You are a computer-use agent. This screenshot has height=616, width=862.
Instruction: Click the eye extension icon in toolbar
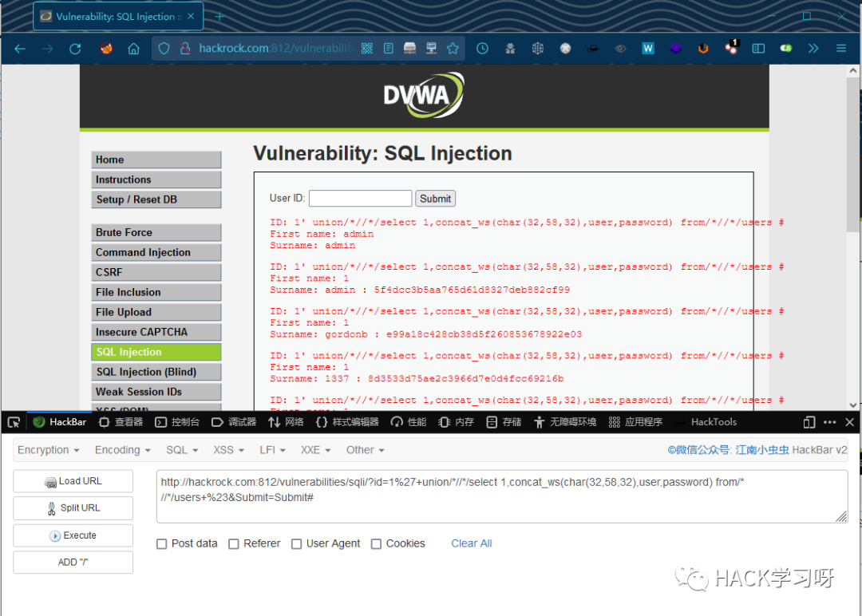pos(620,49)
